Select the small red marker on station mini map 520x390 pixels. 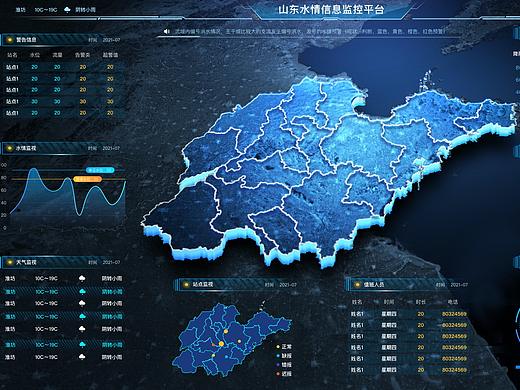[x=213, y=344]
